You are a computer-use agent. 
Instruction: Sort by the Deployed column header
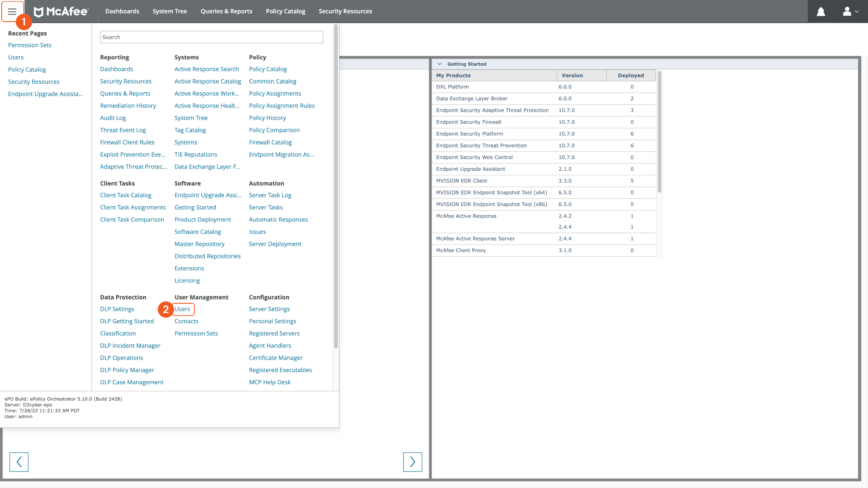point(630,75)
